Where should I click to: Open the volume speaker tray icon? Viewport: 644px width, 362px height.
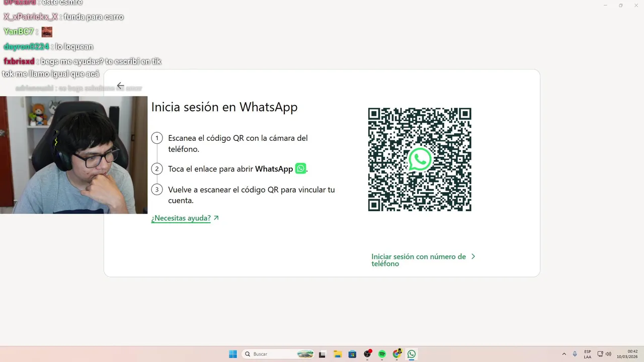point(608,354)
